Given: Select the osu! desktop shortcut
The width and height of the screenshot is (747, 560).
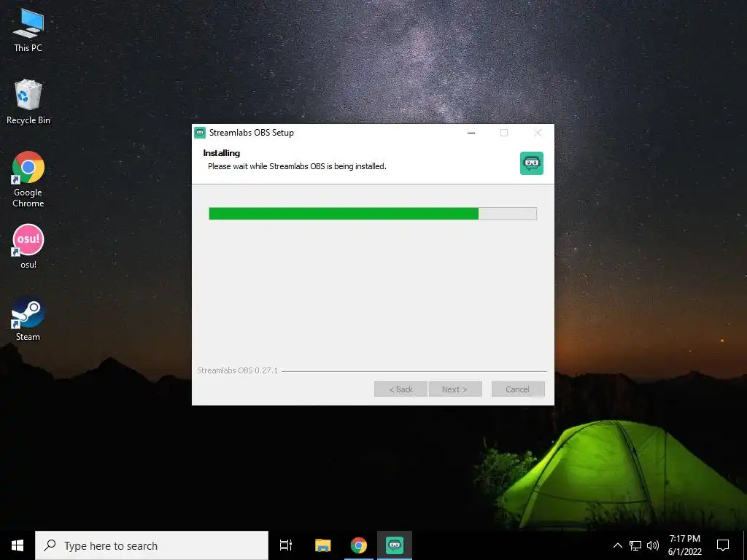Looking at the screenshot, I should [28, 246].
